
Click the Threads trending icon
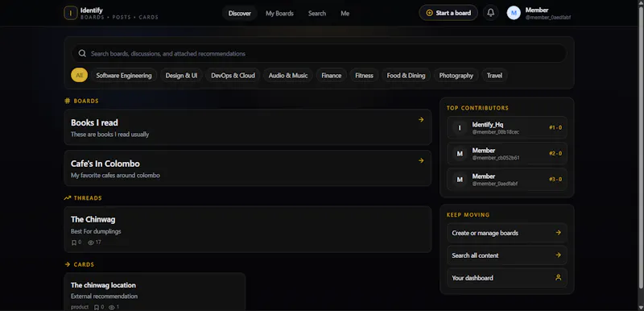[x=68, y=198]
